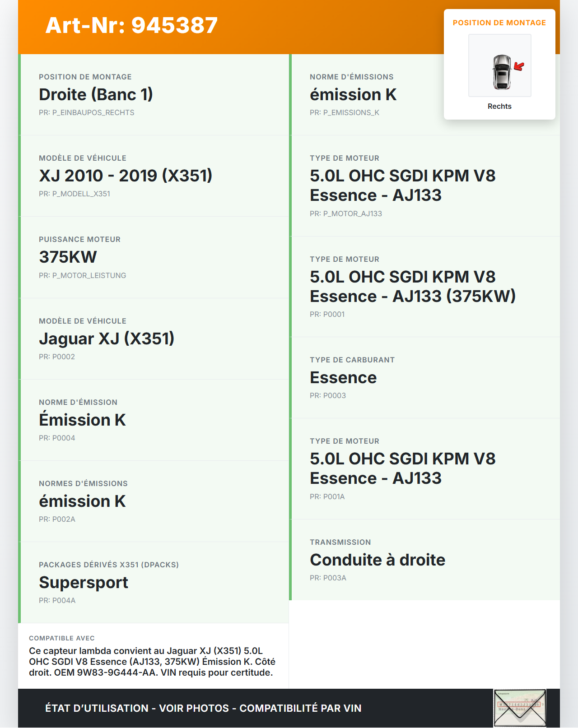Select the engine entry ending in '(375KW)'
578x728 pixels.
pyautogui.click(x=412, y=286)
